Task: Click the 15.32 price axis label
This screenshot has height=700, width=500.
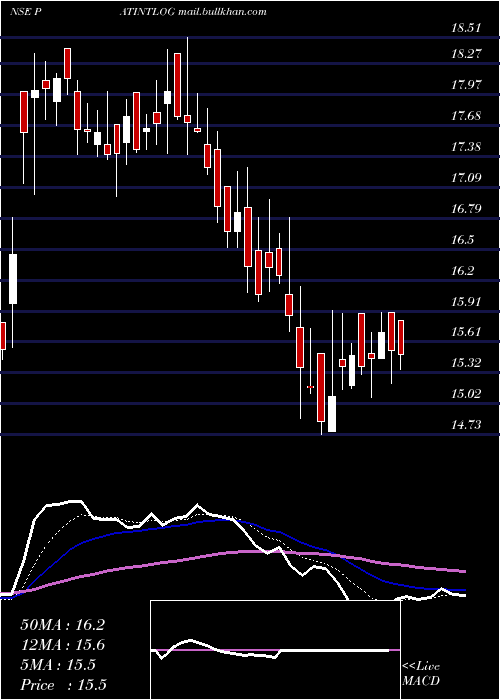Action: coord(466,363)
